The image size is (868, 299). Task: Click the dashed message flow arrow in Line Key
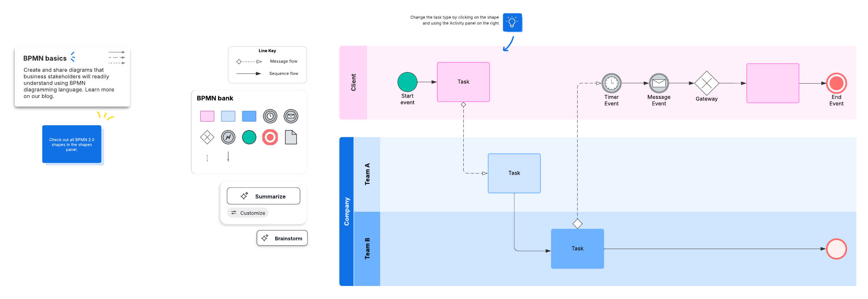click(249, 62)
